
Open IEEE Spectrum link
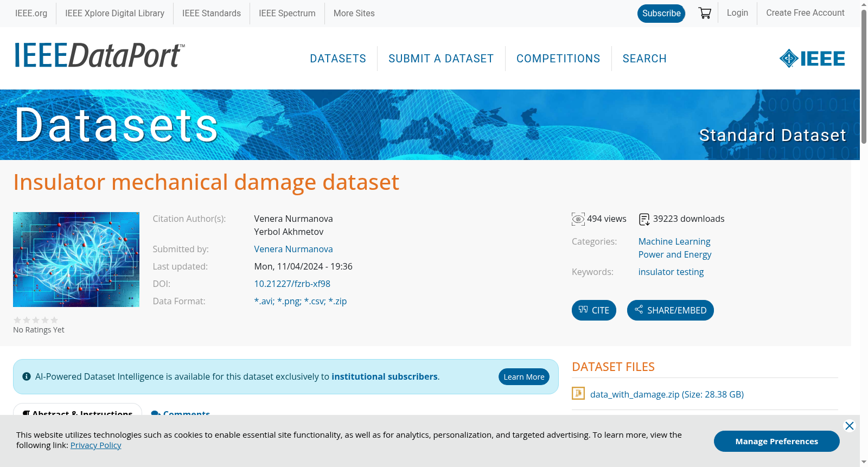click(287, 13)
